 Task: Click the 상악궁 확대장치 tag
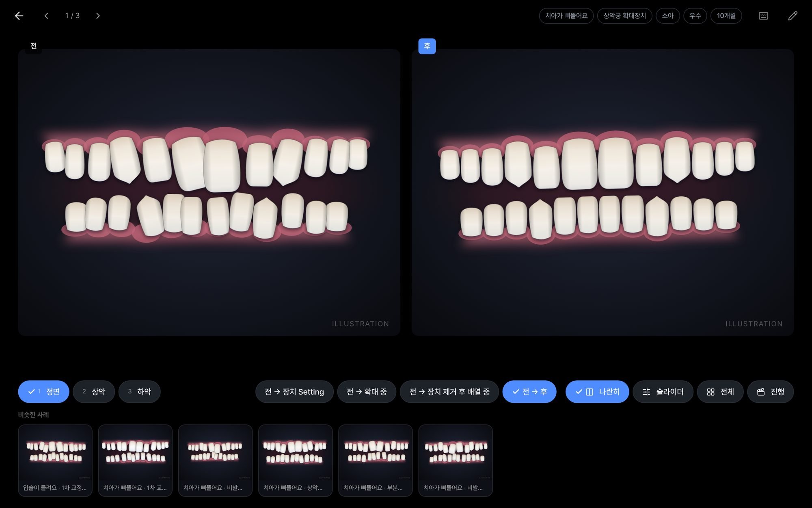coord(624,16)
